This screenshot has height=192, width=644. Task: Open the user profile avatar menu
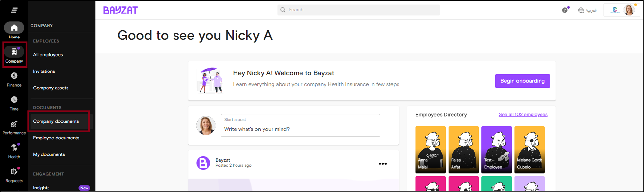(x=629, y=10)
